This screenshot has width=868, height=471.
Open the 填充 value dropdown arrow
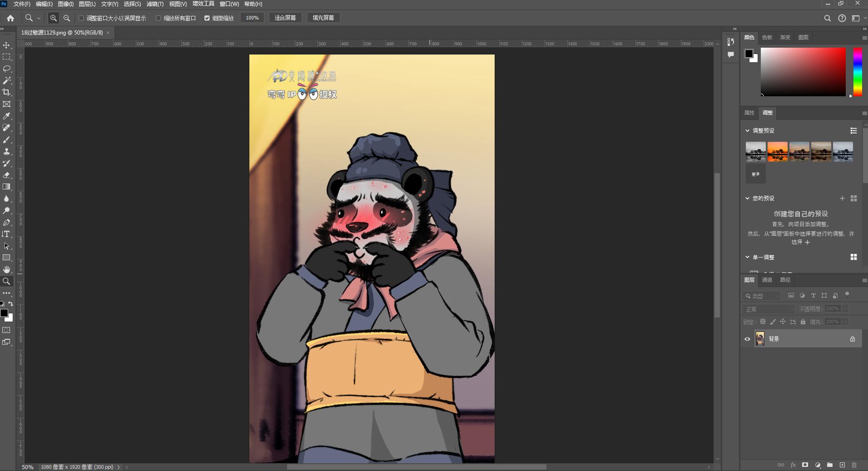(845, 322)
